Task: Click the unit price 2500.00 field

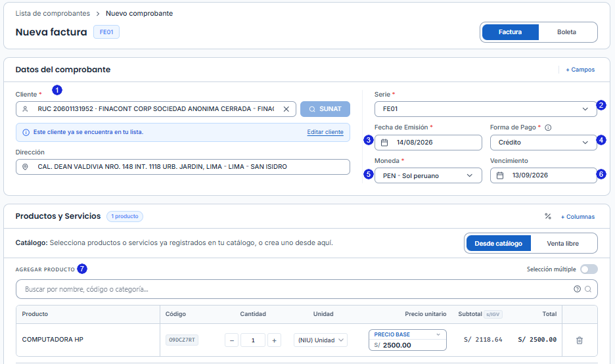Action: (x=407, y=345)
